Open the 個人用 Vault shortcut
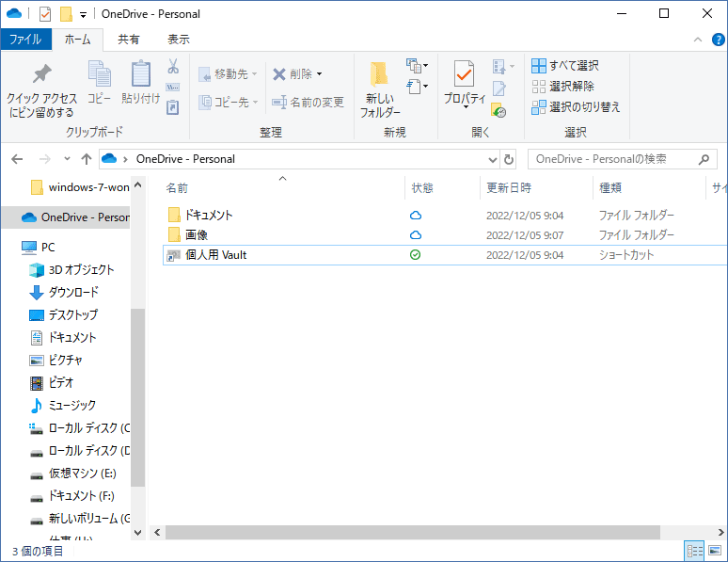728x562 pixels. point(215,254)
